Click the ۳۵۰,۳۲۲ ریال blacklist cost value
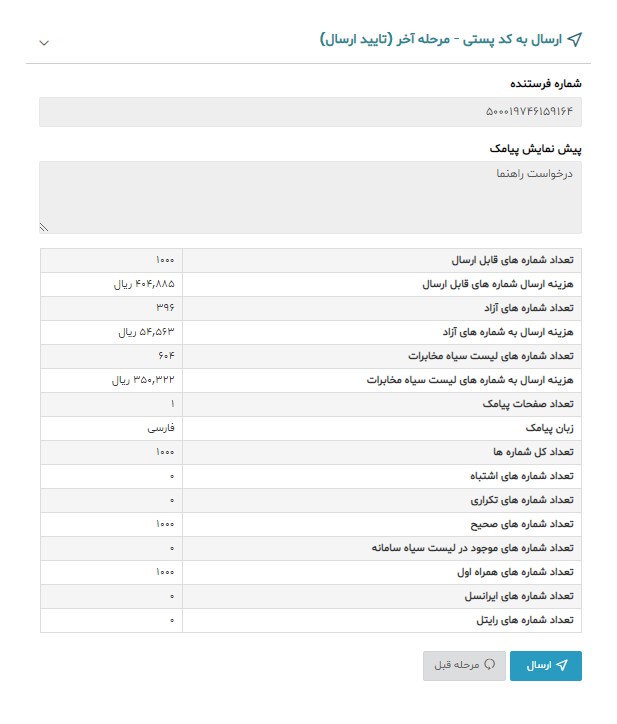This screenshot has width=617, height=724. (x=144, y=380)
